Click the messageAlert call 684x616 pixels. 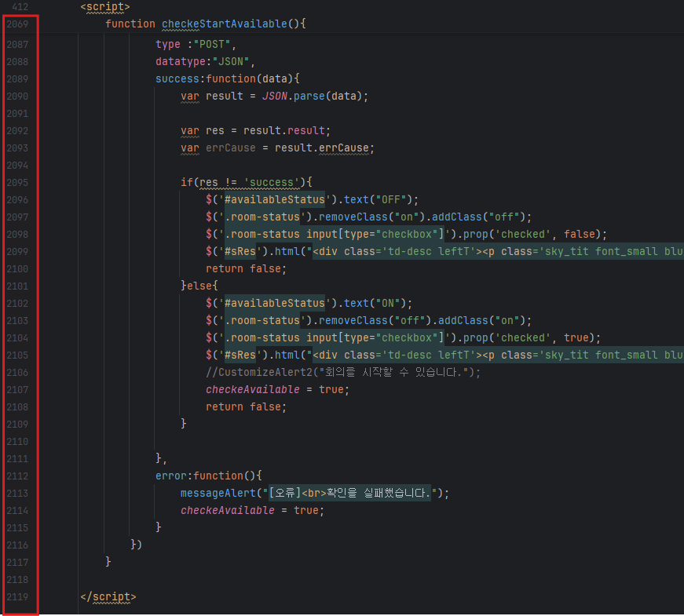315,493
